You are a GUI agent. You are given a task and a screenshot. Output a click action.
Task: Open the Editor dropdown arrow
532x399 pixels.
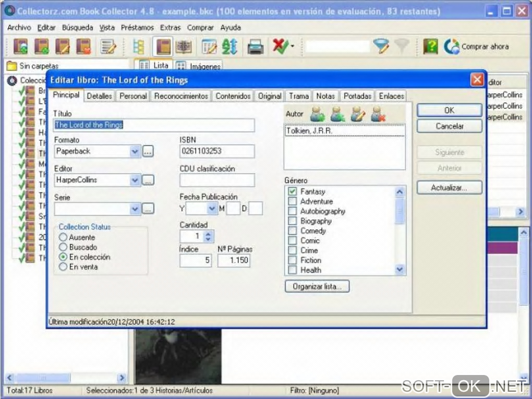click(135, 180)
